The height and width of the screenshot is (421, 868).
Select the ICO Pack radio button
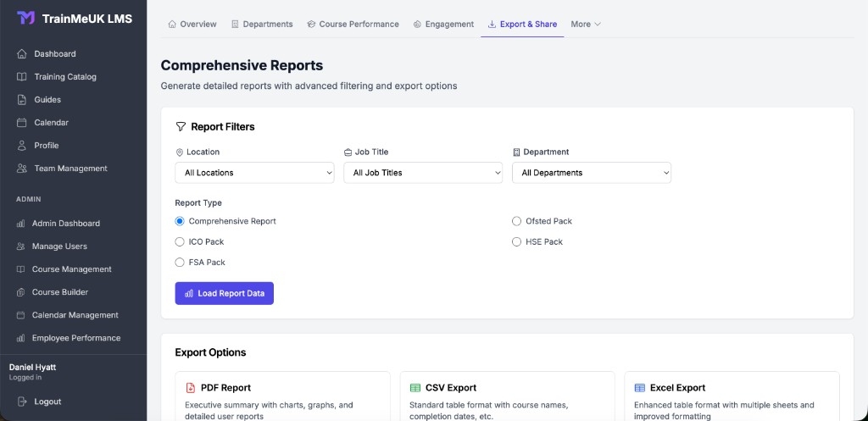tap(180, 241)
